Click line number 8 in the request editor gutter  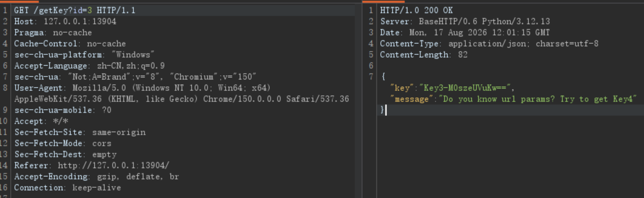click(x=5, y=88)
